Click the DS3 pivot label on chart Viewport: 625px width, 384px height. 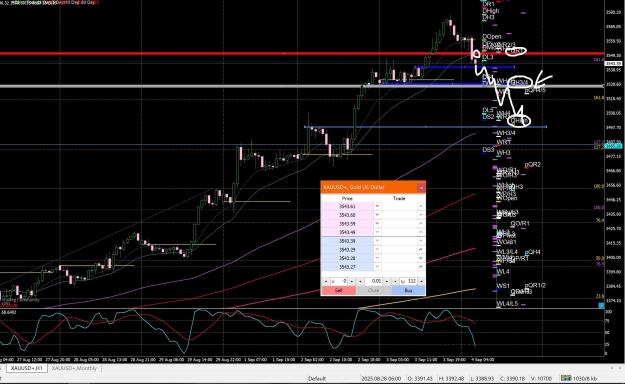tap(488, 150)
